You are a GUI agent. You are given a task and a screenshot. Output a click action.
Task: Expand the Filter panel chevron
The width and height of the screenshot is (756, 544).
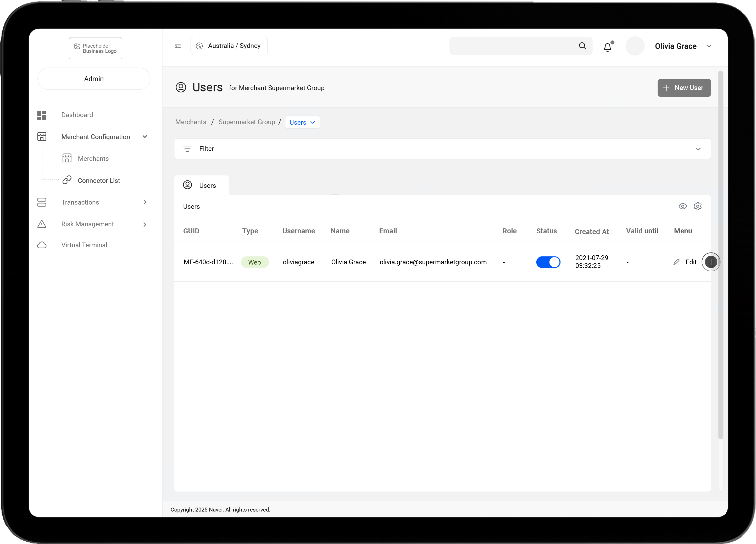pos(698,149)
